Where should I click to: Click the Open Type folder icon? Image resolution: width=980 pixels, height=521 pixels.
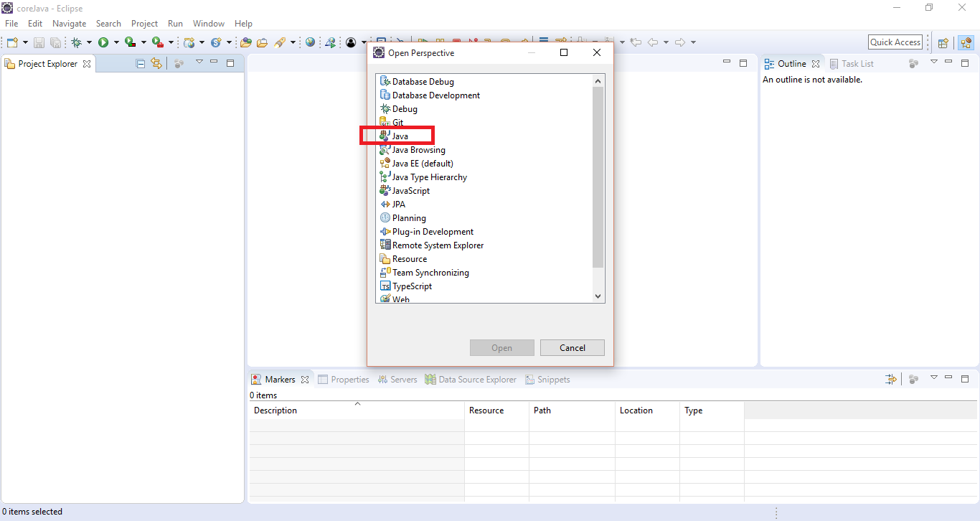coord(246,42)
